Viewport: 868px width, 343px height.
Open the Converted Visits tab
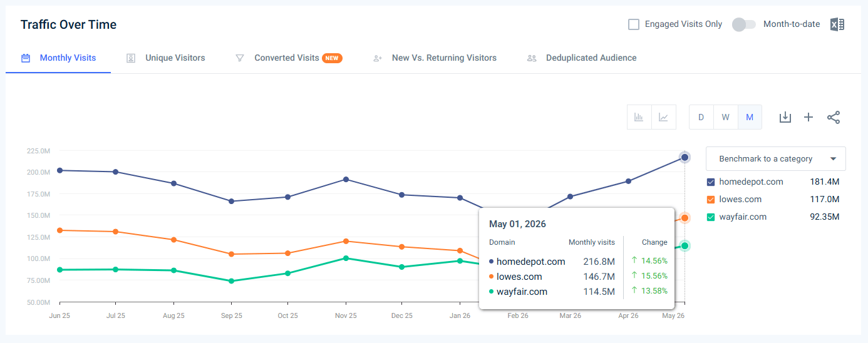[289, 58]
